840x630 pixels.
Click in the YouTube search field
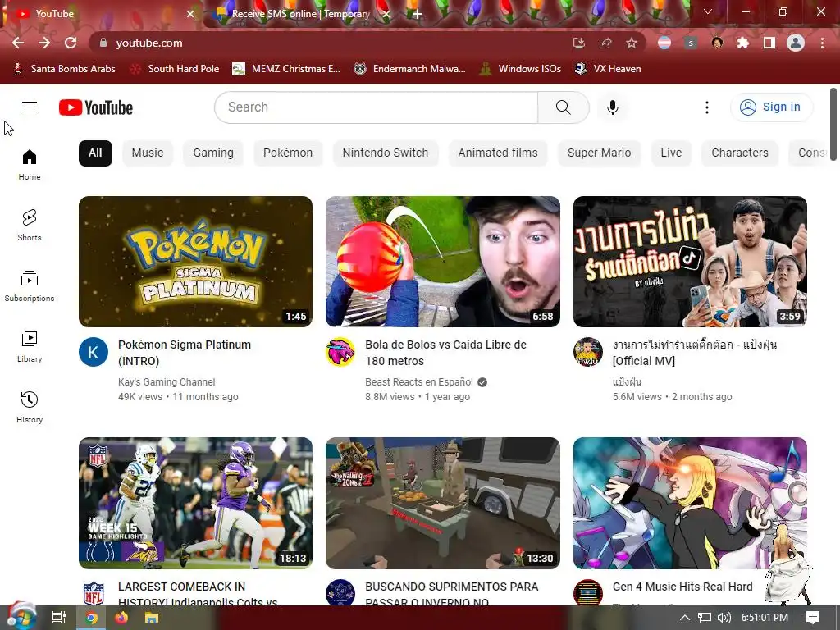click(x=376, y=107)
